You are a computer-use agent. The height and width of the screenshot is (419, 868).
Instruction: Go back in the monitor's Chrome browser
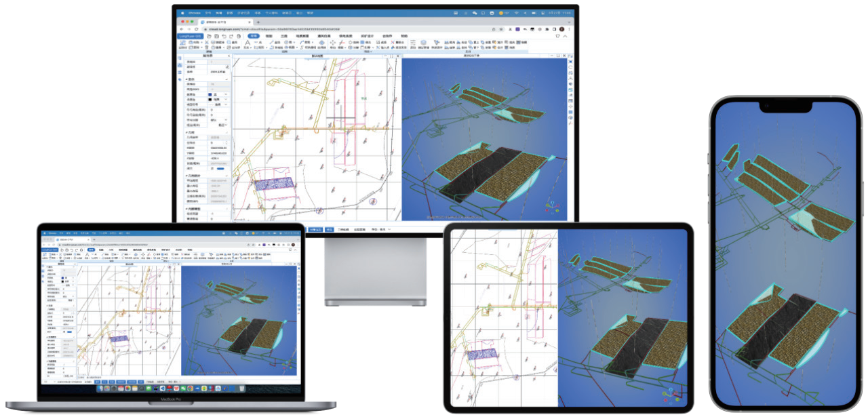tap(181, 29)
